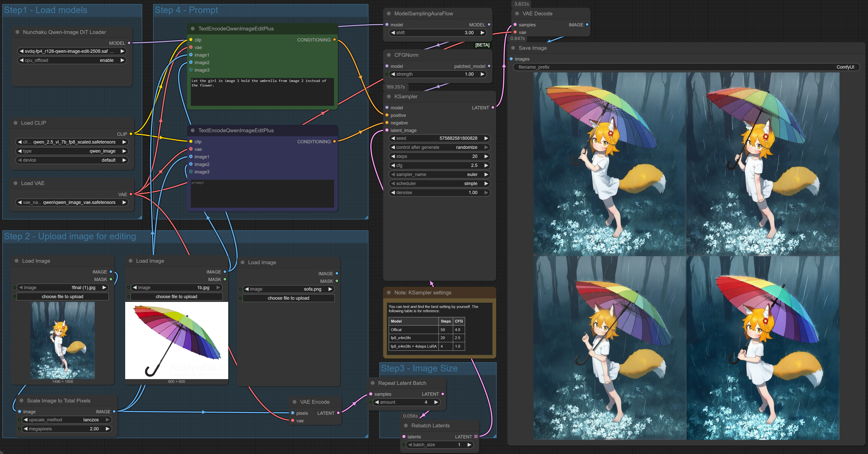Click the Save Image node collapse dot
The width and height of the screenshot is (868, 454).
(513, 48)
